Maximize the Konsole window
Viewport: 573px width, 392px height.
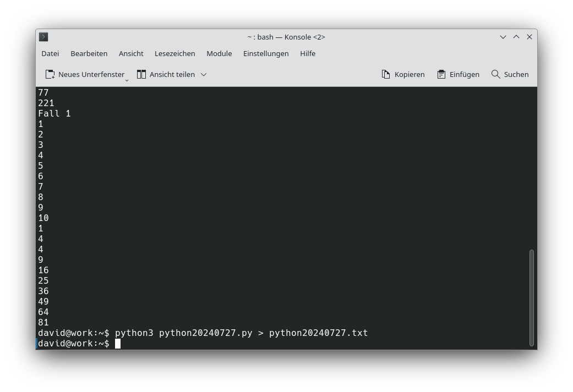pyautogui.click(x=516, y=37)
